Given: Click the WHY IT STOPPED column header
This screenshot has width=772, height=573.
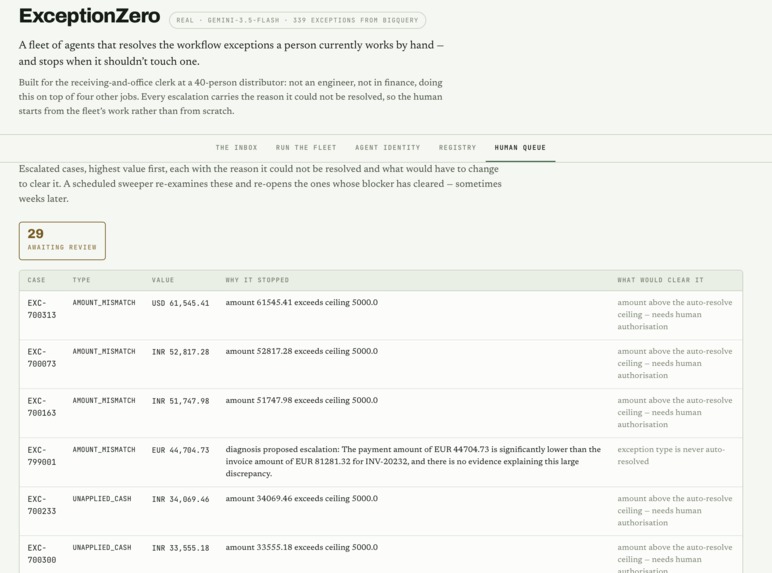Looking at the screenshot, I should coord(257,280).
